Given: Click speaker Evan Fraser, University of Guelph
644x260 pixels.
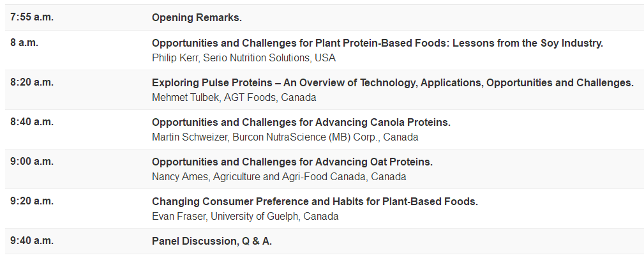Looking at the screenshot, I should click(245, 217).
